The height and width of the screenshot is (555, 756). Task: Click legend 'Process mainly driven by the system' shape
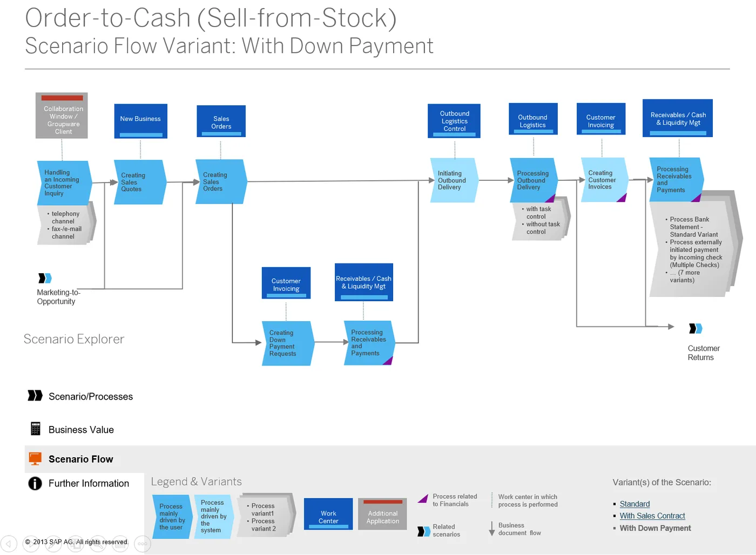pos(214,517)
